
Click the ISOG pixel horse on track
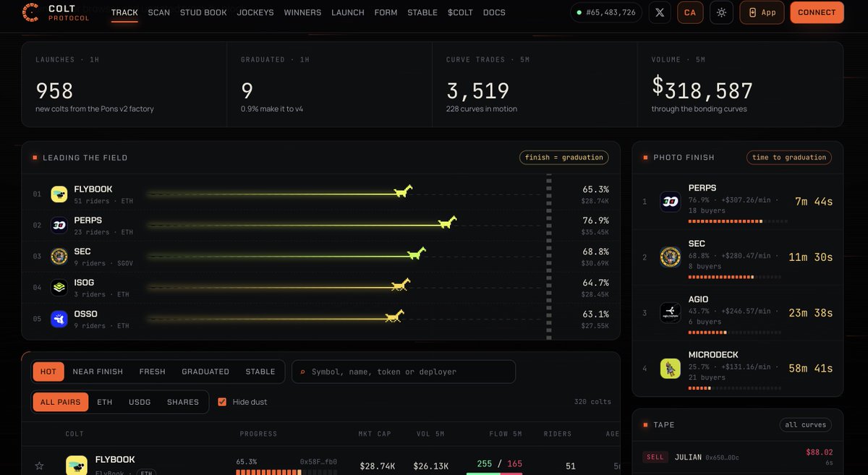coord(401,285)
